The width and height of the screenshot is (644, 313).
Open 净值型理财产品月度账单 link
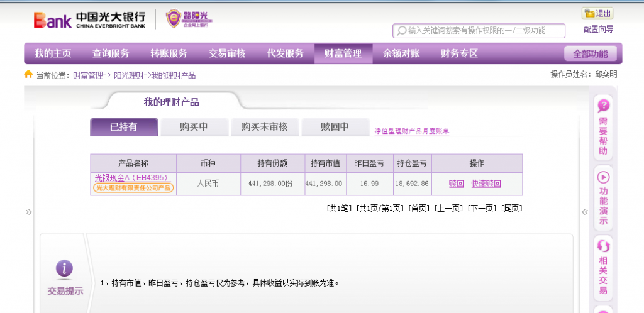click(x=411, y=131)
